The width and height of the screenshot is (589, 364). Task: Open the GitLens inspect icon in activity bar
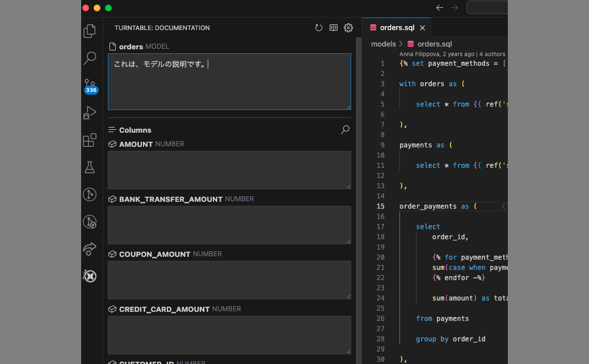pos(90,222)
